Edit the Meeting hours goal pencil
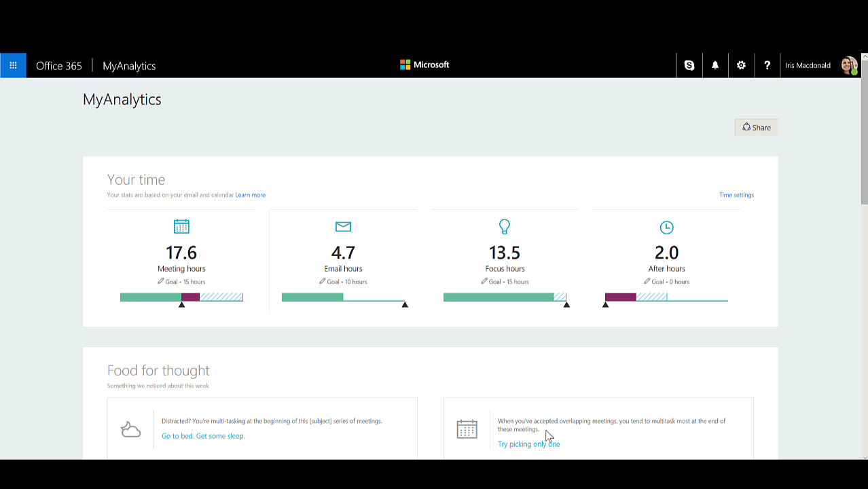 click(161, 281)
